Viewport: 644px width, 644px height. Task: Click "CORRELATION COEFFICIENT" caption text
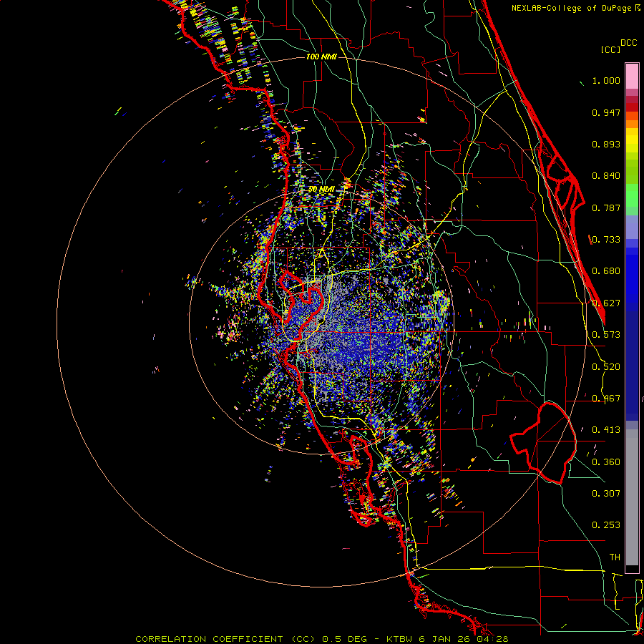(209, 639)
